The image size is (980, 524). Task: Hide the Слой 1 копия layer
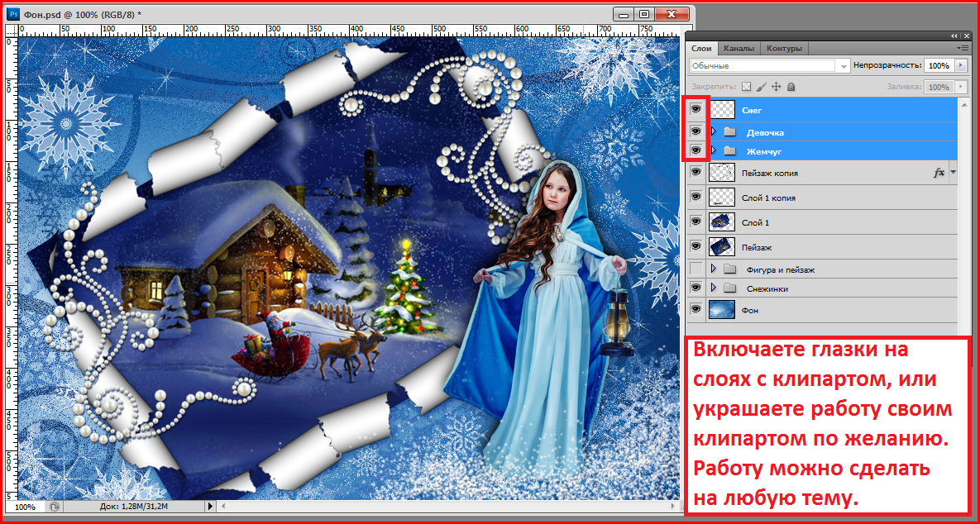[696, 198]
